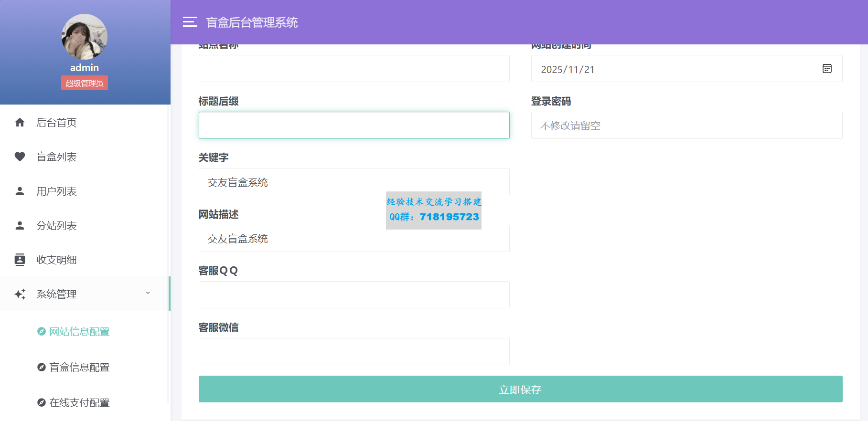Click the contact-book icon beside 收支明细
868x421 pixels.
tap(20, 260)
